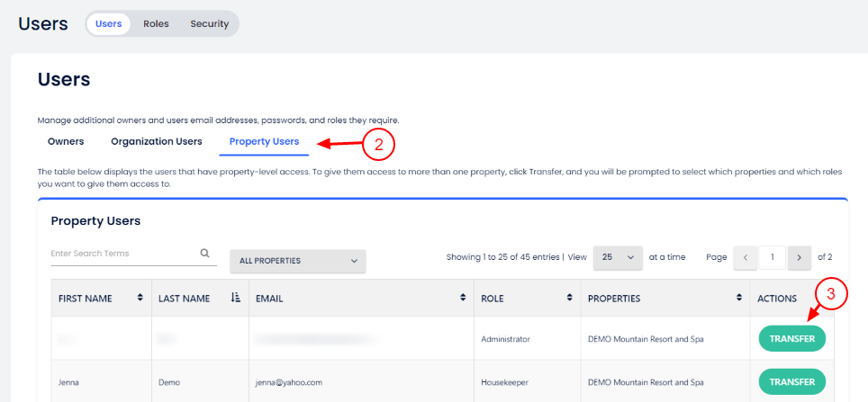Go to the previous page arrow
868x402 pixels.
746,257
